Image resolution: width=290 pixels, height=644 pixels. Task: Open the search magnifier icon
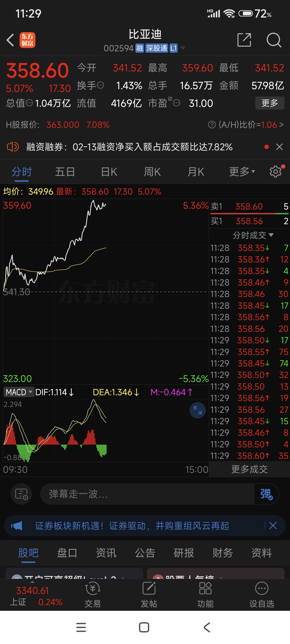[274, 40]
